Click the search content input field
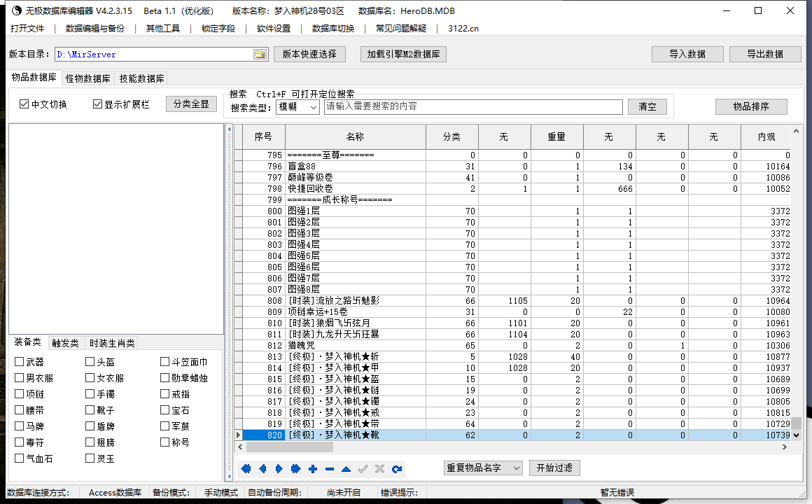 [473, 106]
